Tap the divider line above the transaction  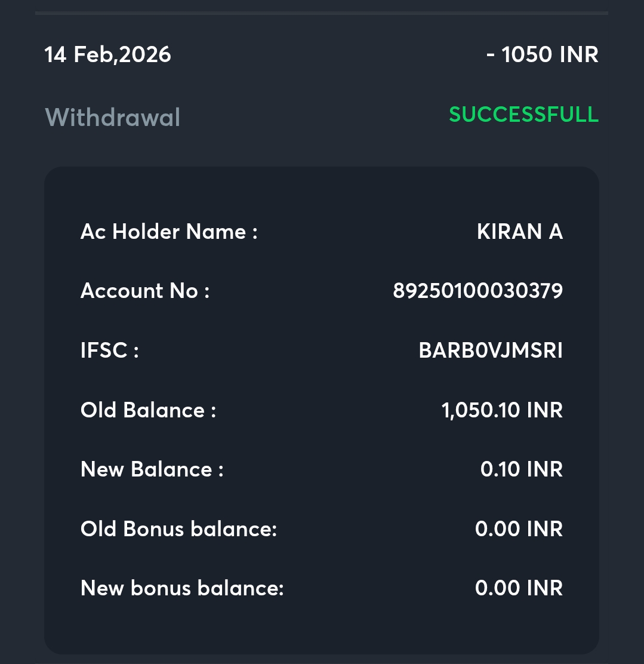coord(321,13)
